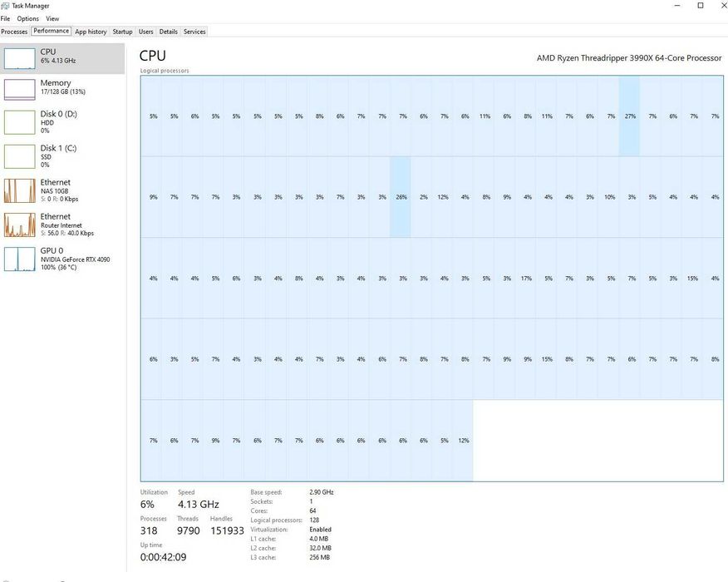This screenshot has width=728, height=582.
Task: Select the Performance tab
Action: (x=51, y=31)
